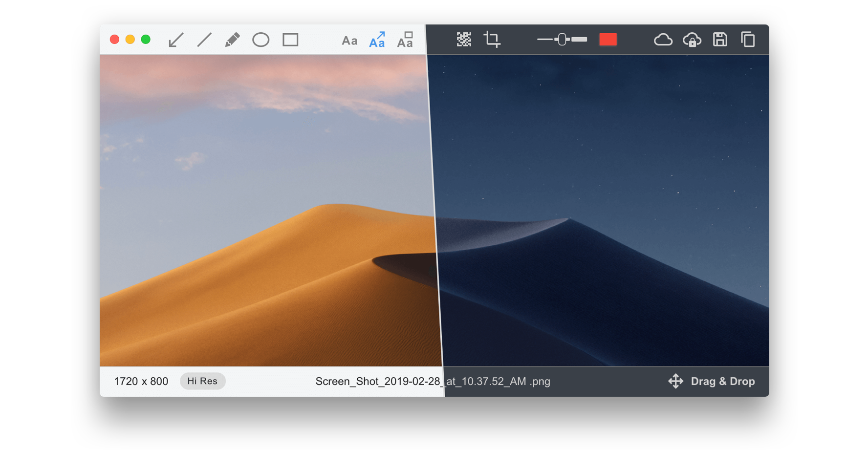Select the blue Aa text-with-arrow tool
Image resolution: width=868 pixels, height=470 pixels.
pos(377,40)
